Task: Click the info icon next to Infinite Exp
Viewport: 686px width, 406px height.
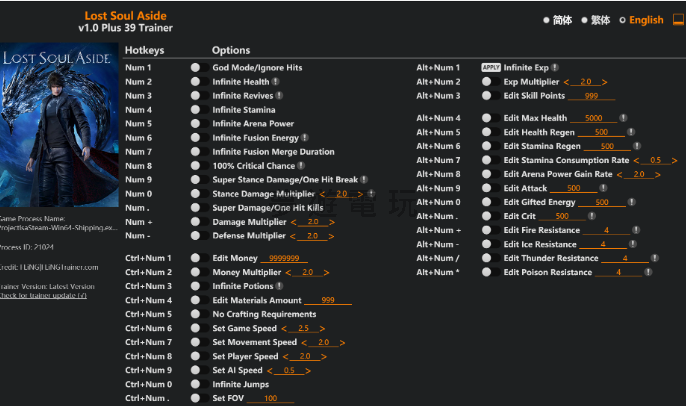Action: click(555, 67)
